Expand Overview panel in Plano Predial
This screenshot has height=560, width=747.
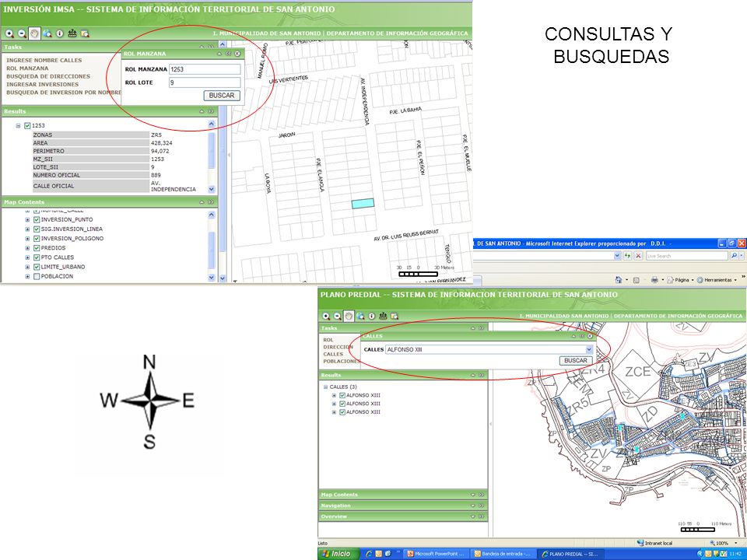click(473, 516)
